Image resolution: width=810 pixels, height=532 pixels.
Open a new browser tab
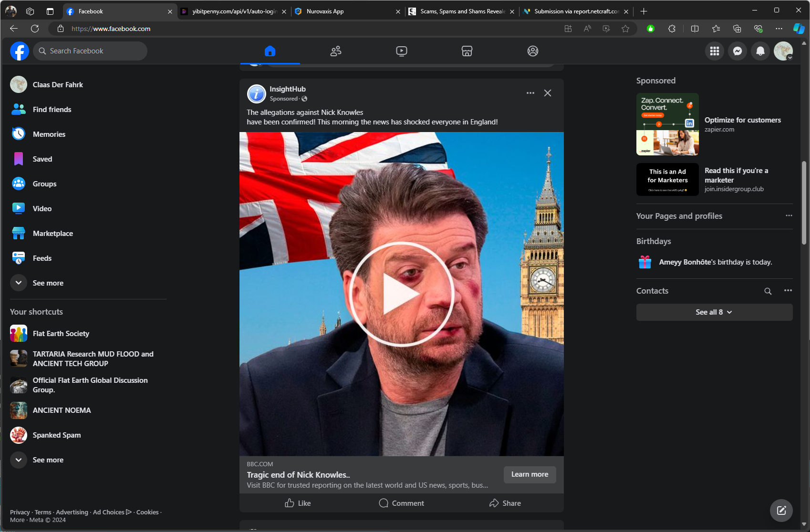point(644,11)
